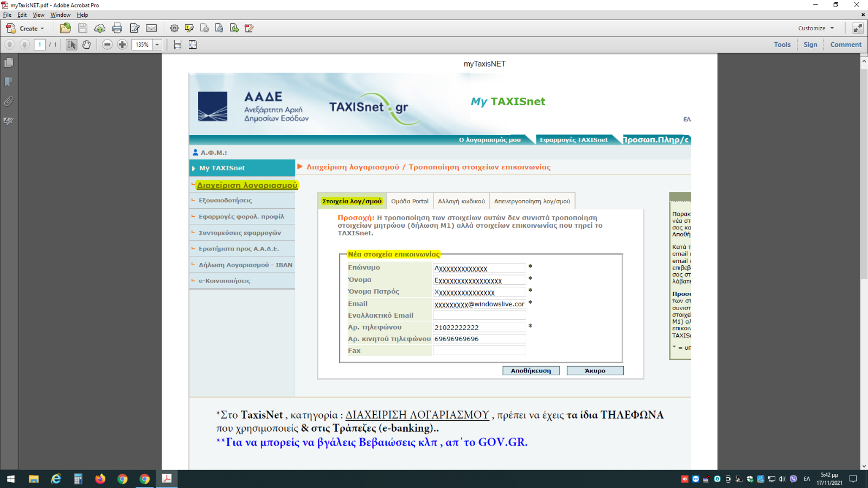
Task: Open Windows Start menu
Action: click(11, 479)
